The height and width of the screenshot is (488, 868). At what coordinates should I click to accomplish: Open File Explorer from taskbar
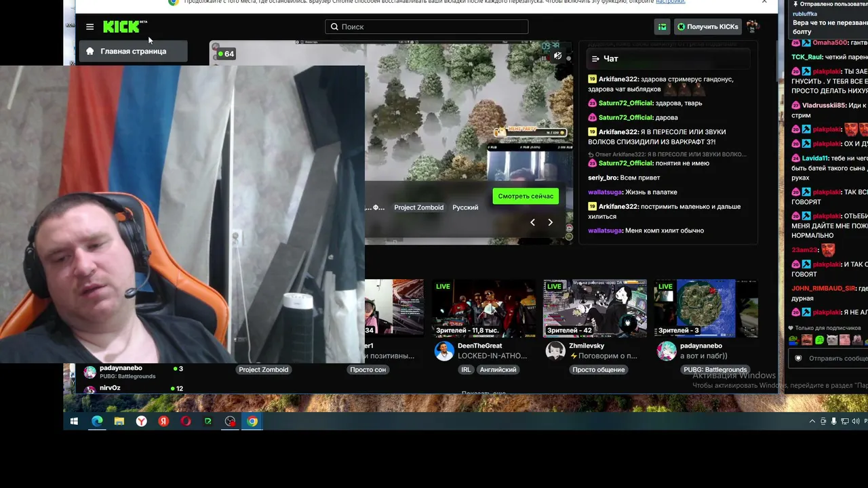pyautogui.click(x=119, y=422)
